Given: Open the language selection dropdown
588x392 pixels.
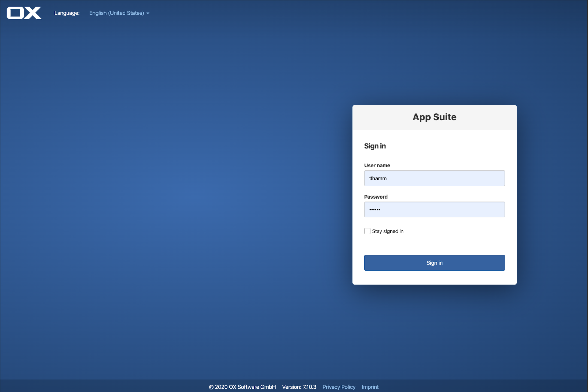Looking at the screenshot, I should click(118, 13).
